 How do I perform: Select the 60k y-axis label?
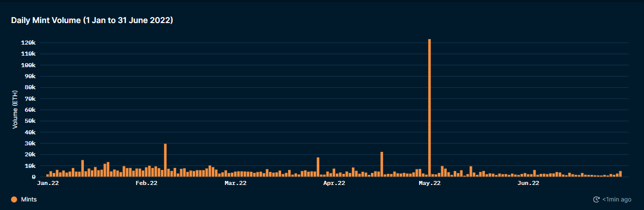pos(29,110)
